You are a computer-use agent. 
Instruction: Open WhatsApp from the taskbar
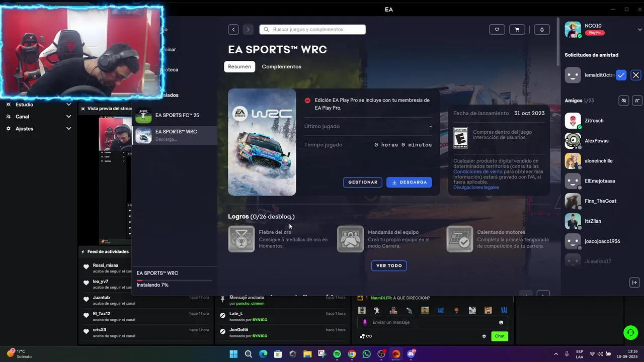pos(366,354)
